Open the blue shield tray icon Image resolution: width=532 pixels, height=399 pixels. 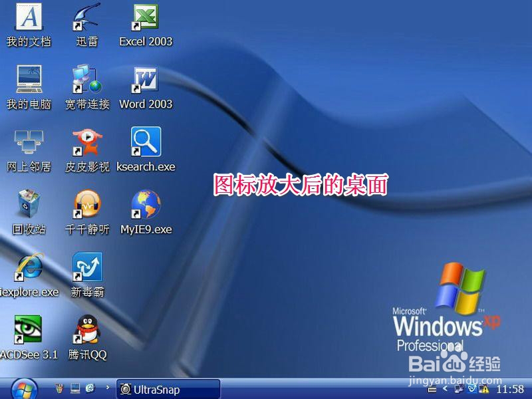click(x=471, y=389)
